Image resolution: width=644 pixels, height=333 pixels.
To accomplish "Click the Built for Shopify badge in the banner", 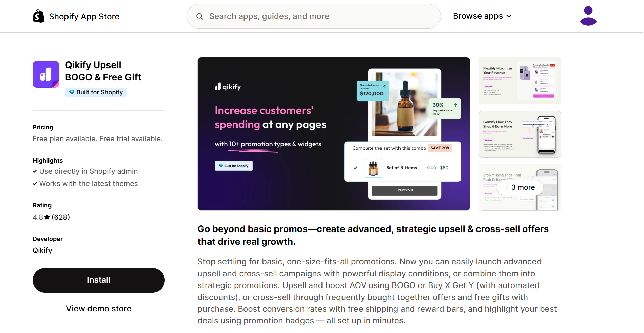I will 234,166.
